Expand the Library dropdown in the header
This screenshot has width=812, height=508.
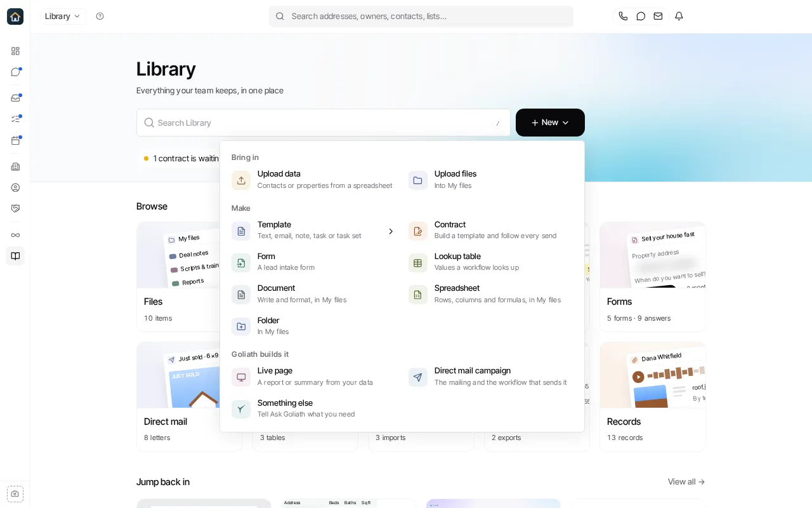tap(63, 16)
